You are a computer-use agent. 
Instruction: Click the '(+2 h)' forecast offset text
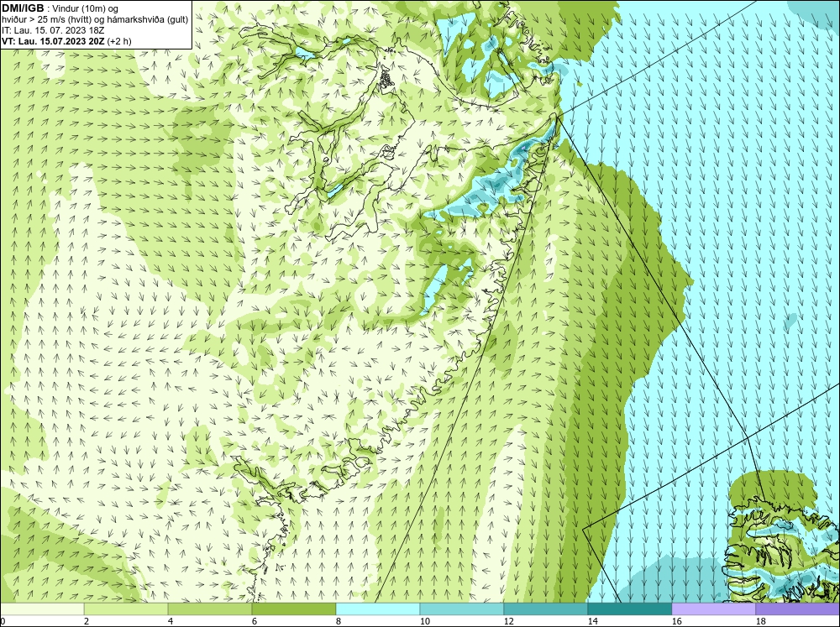(x=119, y=41)
